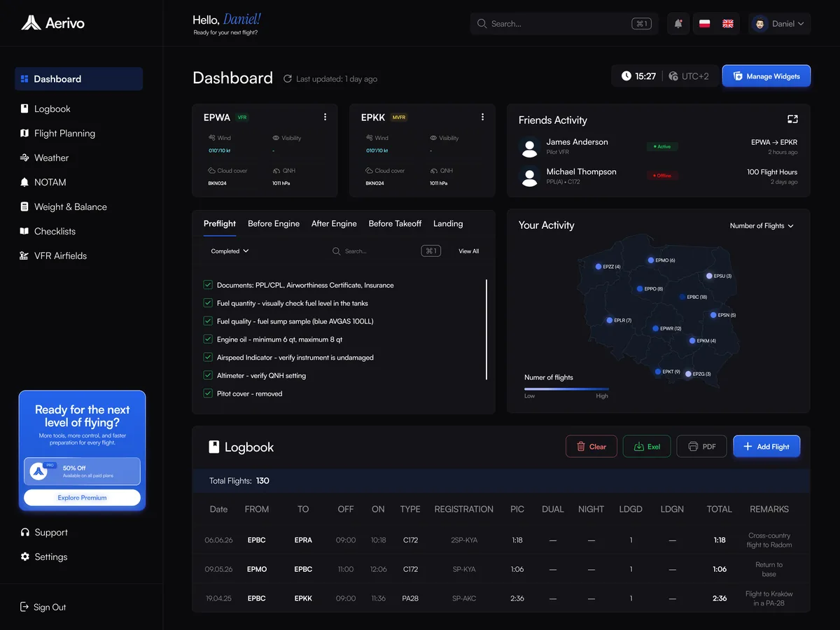This screenshot has width=840, height=630.
Task: Click the Settings gear icon
Action: click(25, 556)
